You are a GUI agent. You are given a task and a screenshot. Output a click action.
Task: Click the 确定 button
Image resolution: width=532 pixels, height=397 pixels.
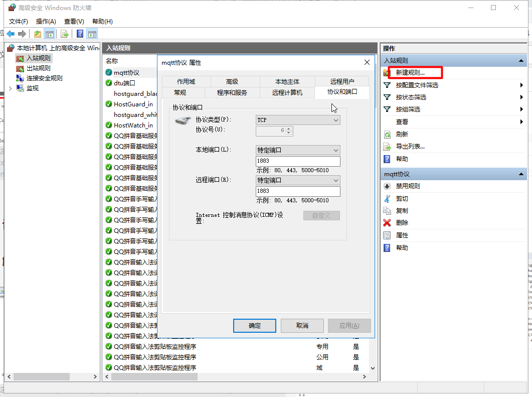click(254, 326)
